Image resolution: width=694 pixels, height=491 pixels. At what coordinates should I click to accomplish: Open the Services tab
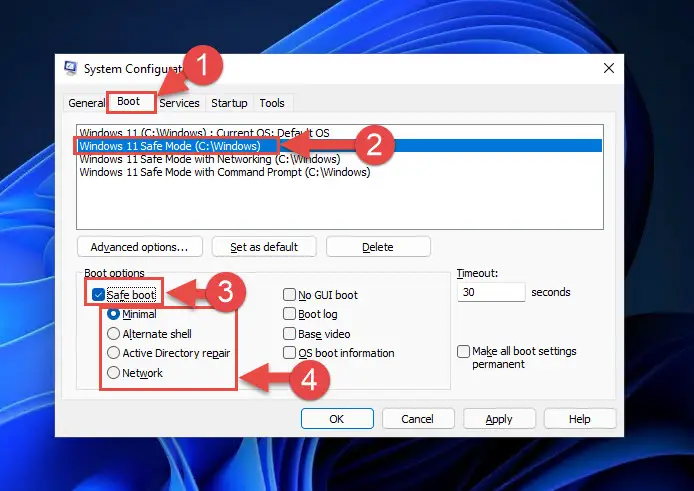click(179, 103)
